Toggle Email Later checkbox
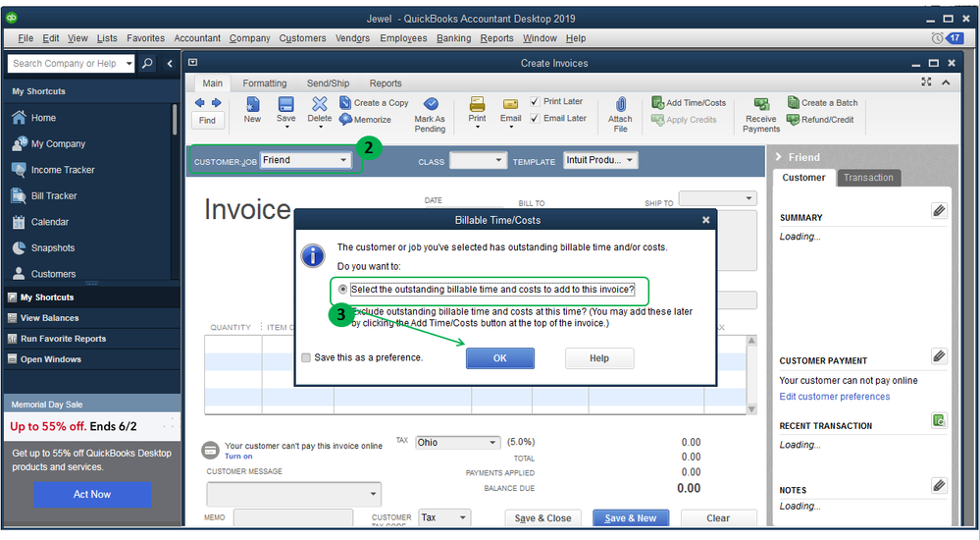This screenshot has height=540, width=980. click(535, 118)
